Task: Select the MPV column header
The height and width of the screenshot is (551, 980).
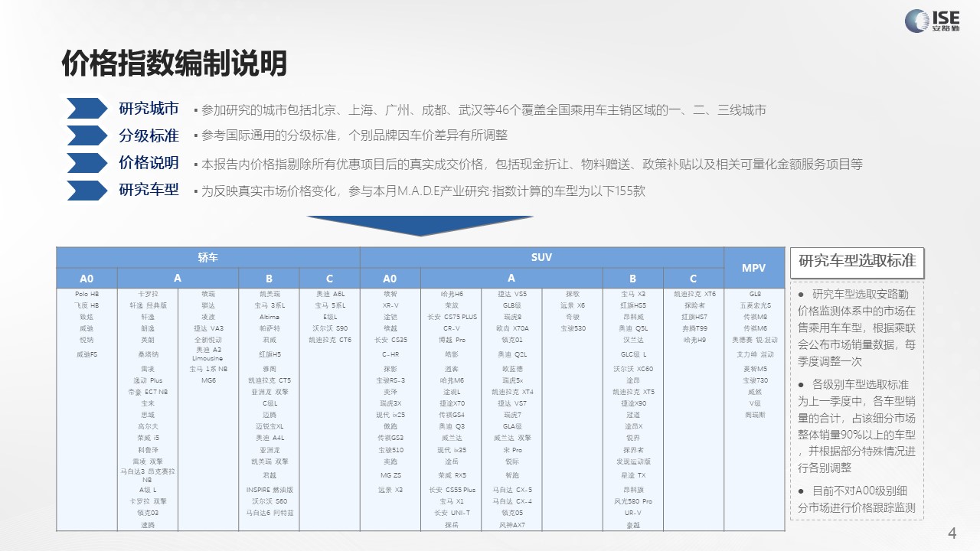Action: 754,268
